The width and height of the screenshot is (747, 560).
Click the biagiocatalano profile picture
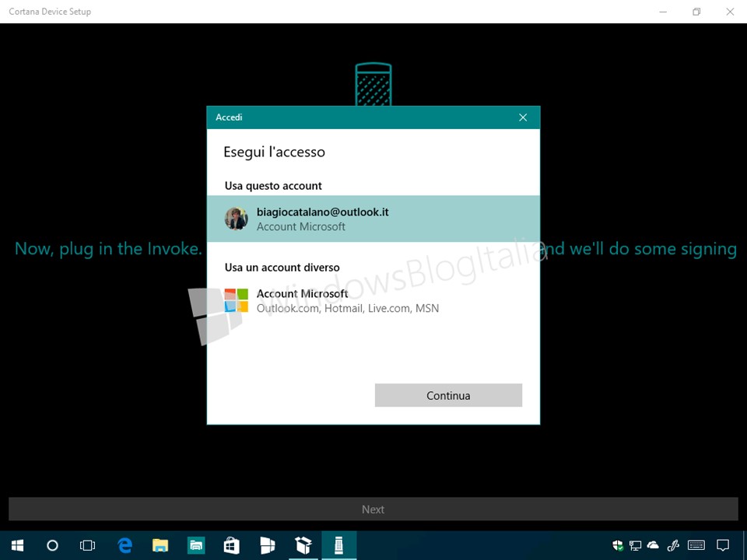coord(237,219)
